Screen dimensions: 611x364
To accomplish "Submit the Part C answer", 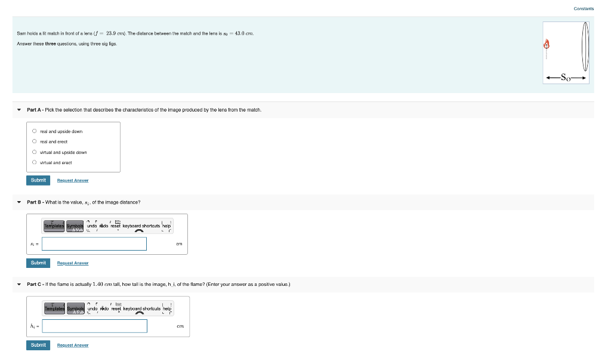I will 38,345.
